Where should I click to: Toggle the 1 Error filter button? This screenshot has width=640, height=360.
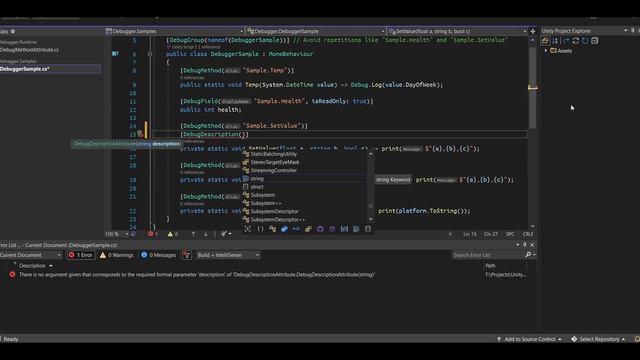click(81, 255)
